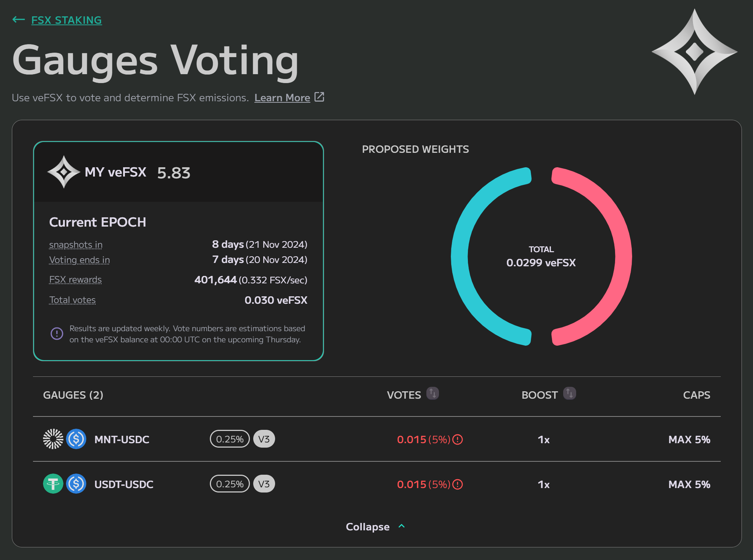
Task: Click the external link icon after Learn More
Action: [x=319, y=97]
